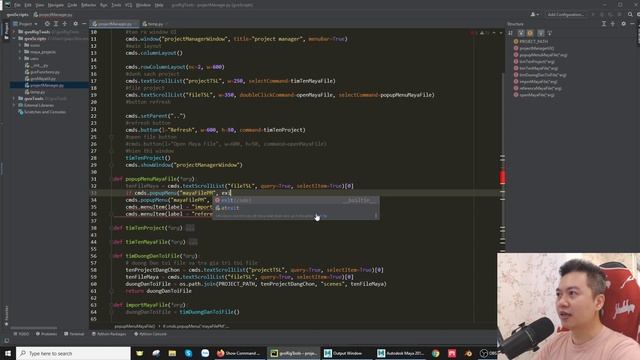Open the TODO tool window
640x360 pixels.
tap(21, 334)
